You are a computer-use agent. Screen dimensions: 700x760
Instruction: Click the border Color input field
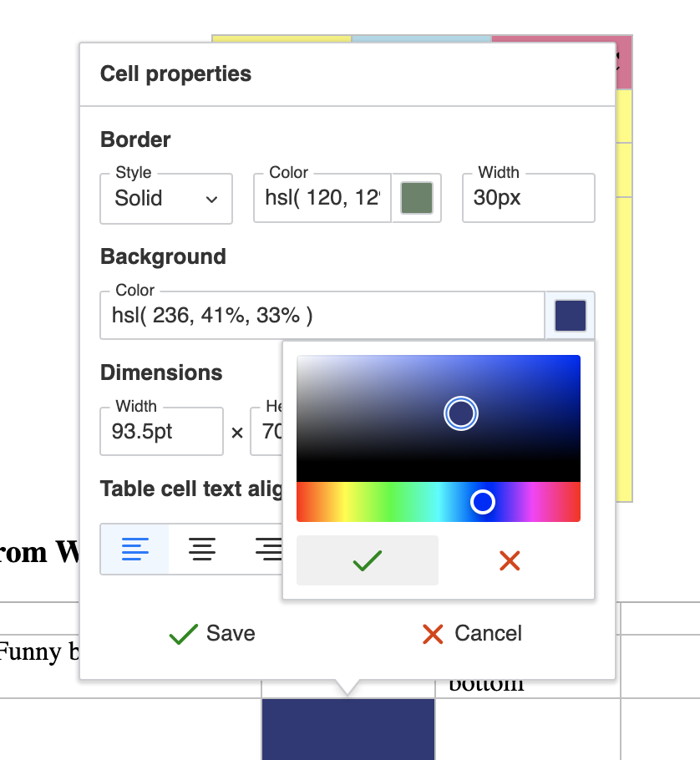pos(322,198)
